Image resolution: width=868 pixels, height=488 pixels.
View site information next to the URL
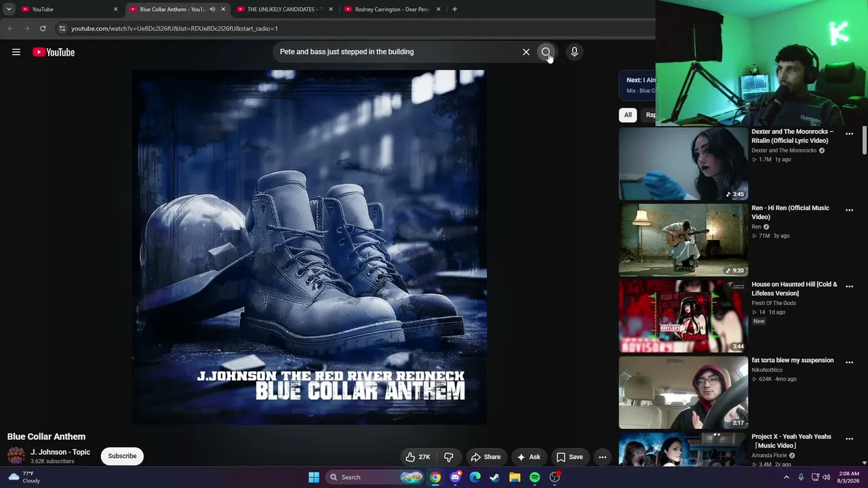click(x=62, y=28)
